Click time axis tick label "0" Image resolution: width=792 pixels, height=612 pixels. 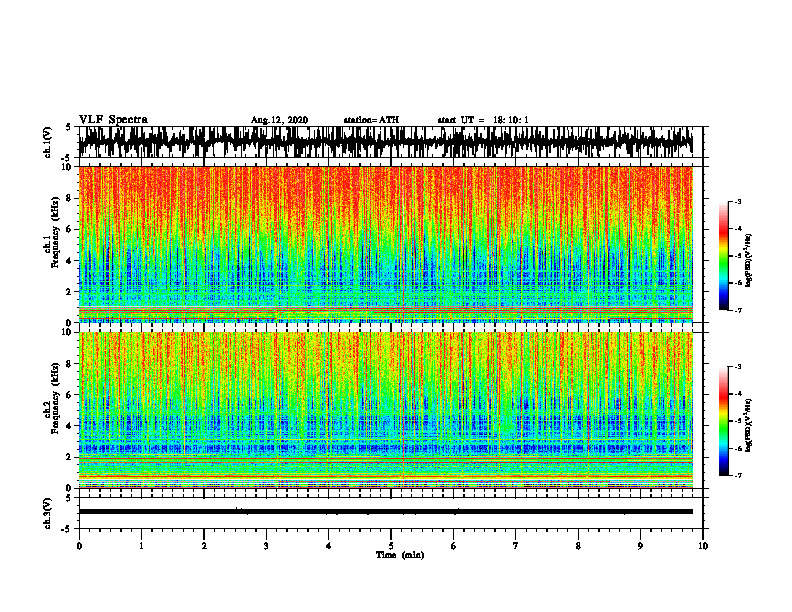tap(79, 546)
